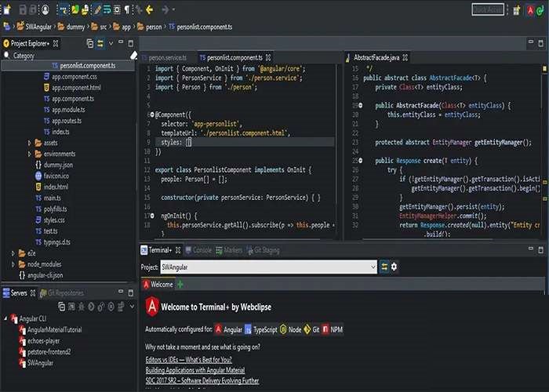Toggle Block Selection mode icon

click(x=117, y=9)
